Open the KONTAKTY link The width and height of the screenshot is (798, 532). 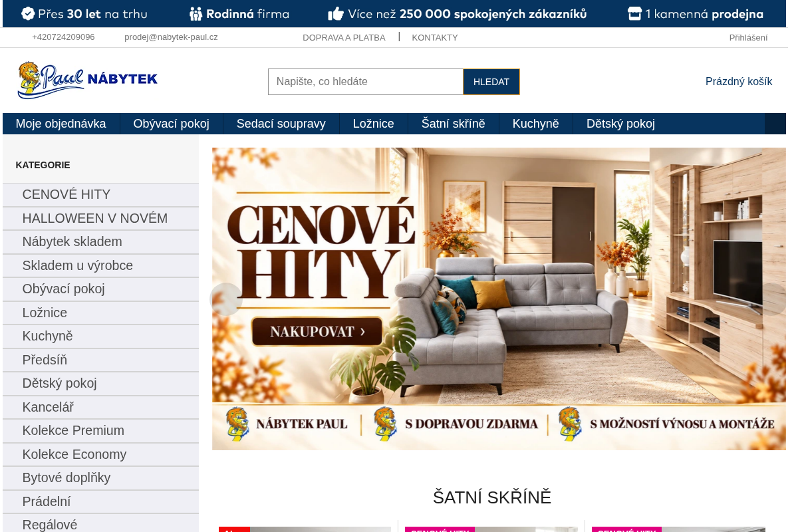point(435,37)
